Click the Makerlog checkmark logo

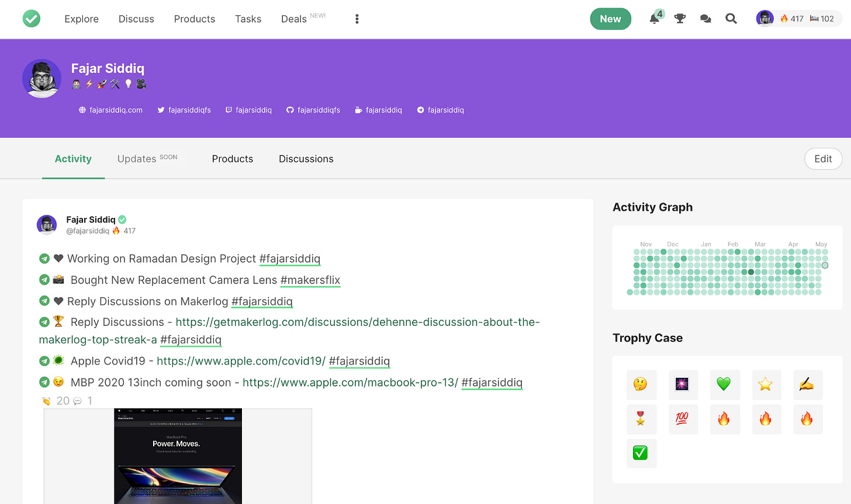click(32, 19)
